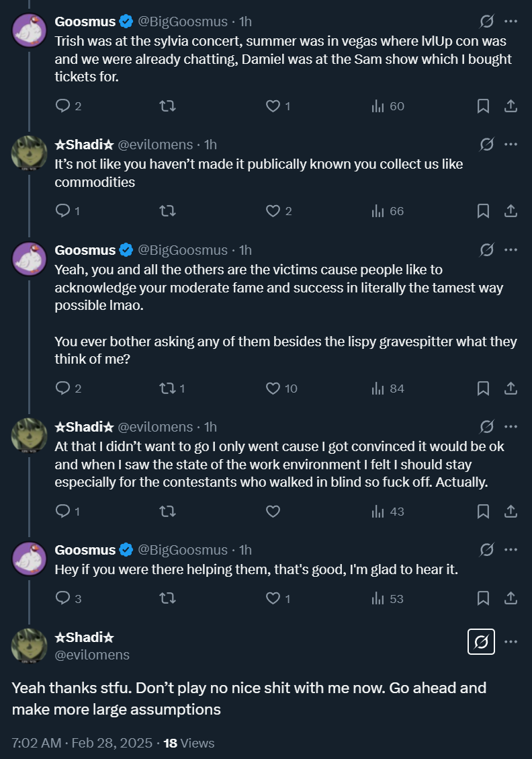The width and height of the screenshot is (532, 759).
Task: Open the more menu on the final Shadi tweet
Action: point(511,642)
